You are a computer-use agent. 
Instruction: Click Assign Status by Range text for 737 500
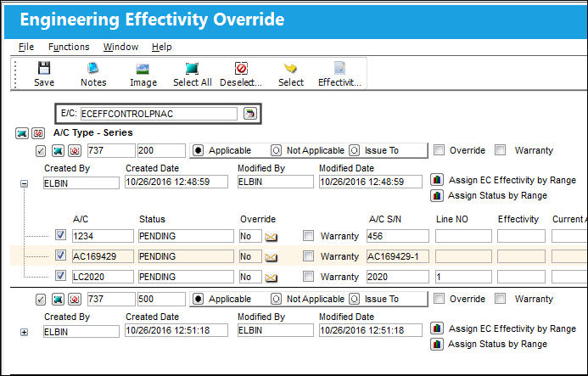click(x=497, y=344)
